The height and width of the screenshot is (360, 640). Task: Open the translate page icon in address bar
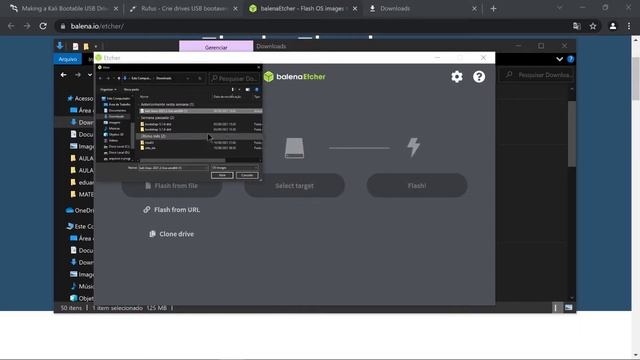pos(576,26)
